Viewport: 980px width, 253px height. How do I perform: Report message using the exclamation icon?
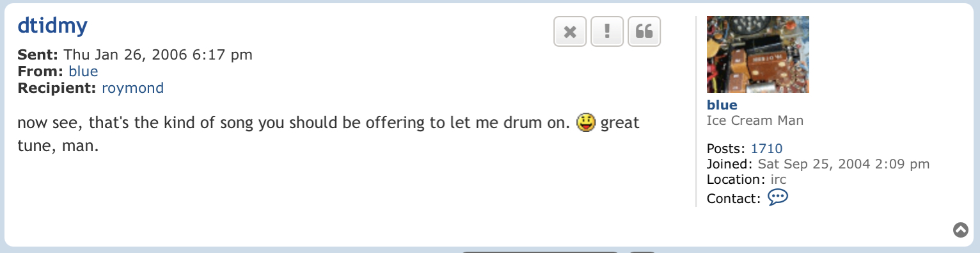click(x=607, y=31)
